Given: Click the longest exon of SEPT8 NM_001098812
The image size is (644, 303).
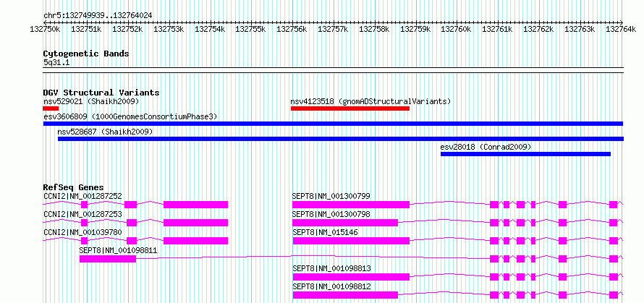Looking at the screenshot, I should (x=345, y=295).
